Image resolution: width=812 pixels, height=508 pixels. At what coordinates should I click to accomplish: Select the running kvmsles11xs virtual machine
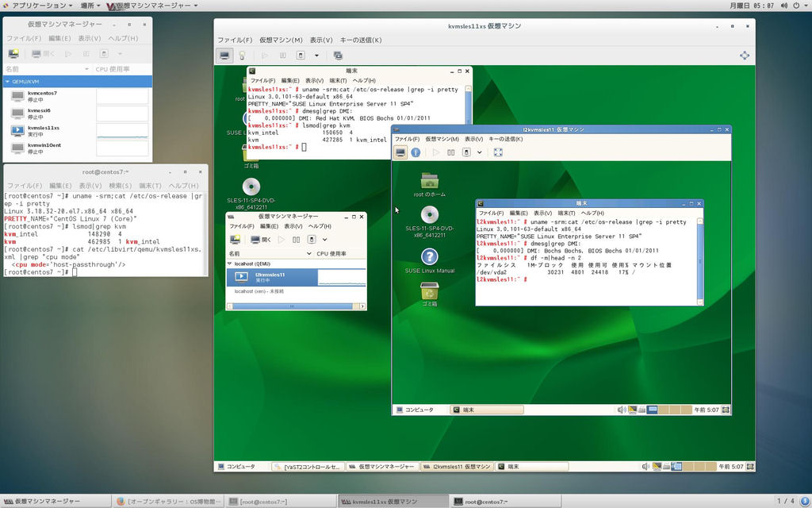pos(78,131)
